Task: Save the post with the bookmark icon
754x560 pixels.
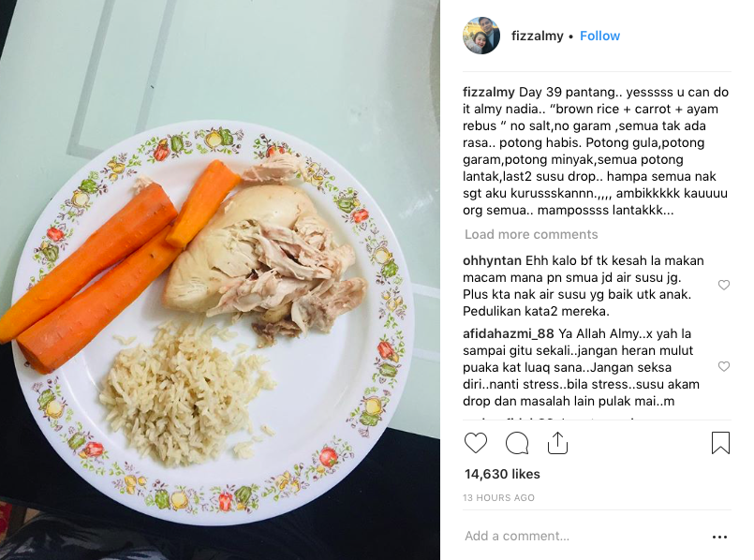Action: [720, 443]
